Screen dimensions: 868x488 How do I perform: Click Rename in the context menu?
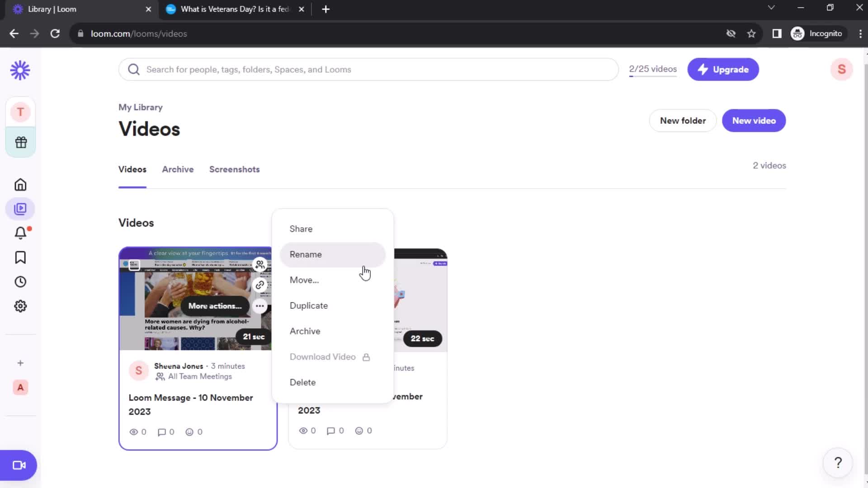[x=305, y=254]
